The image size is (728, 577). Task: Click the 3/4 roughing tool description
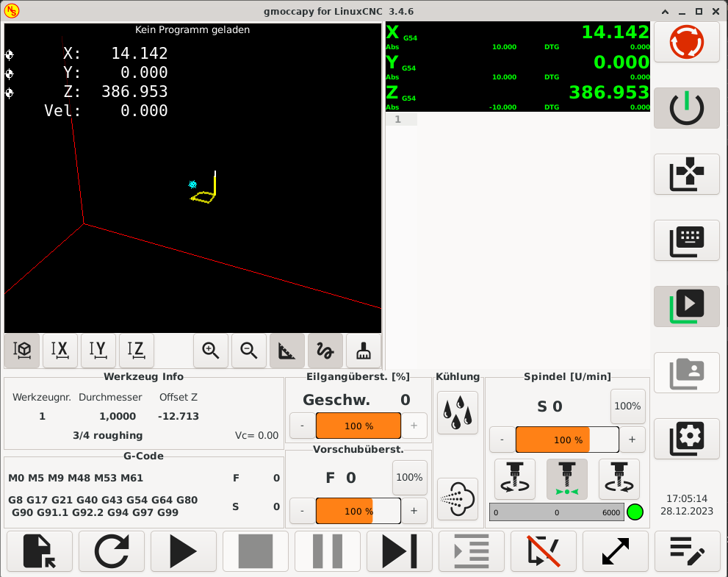point(108,435)
